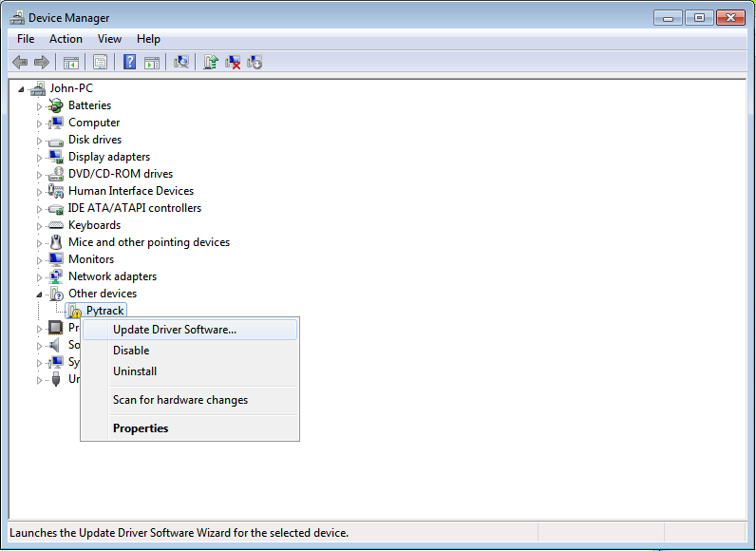Click the Properties toolbar icon
The image size is (756, 551).
(100, 63)
